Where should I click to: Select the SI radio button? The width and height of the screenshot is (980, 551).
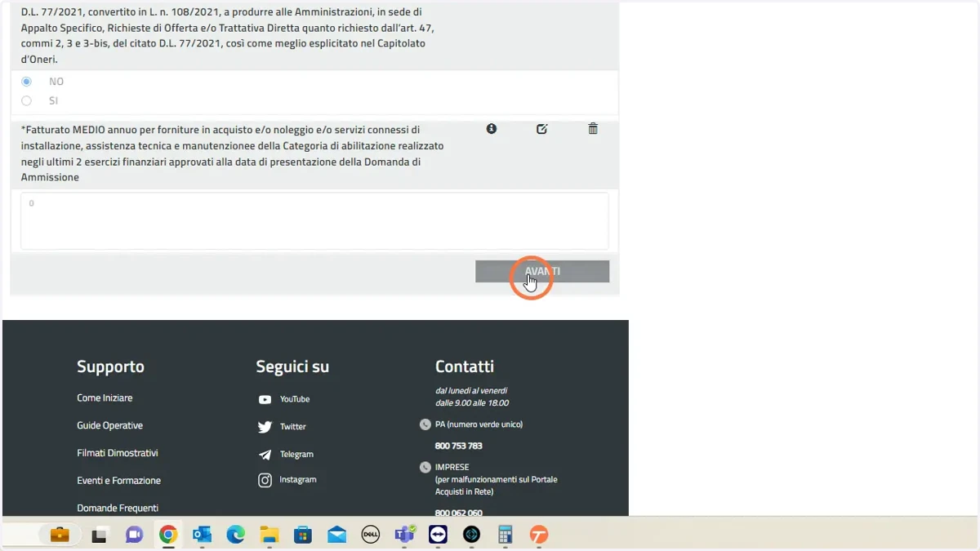point(27,101)
